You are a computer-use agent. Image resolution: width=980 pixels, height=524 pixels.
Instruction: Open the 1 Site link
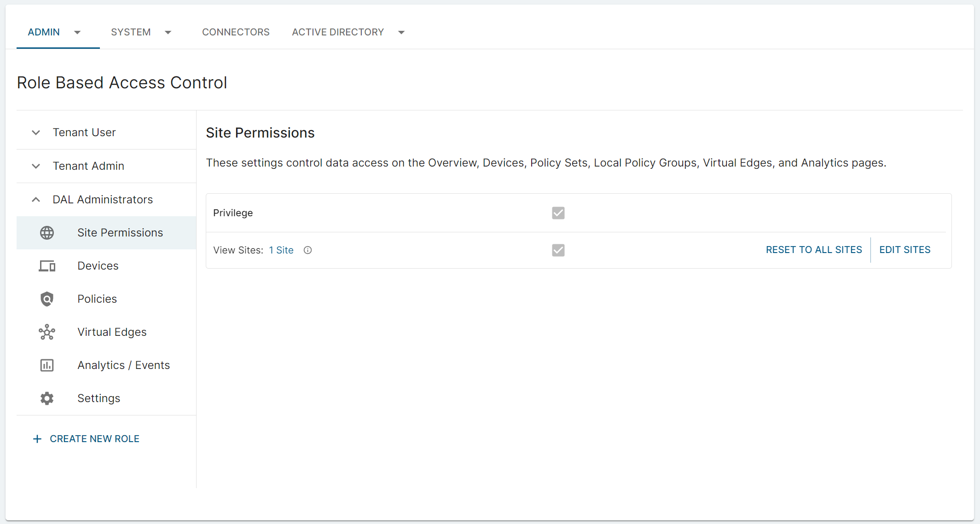pos(281,250)
